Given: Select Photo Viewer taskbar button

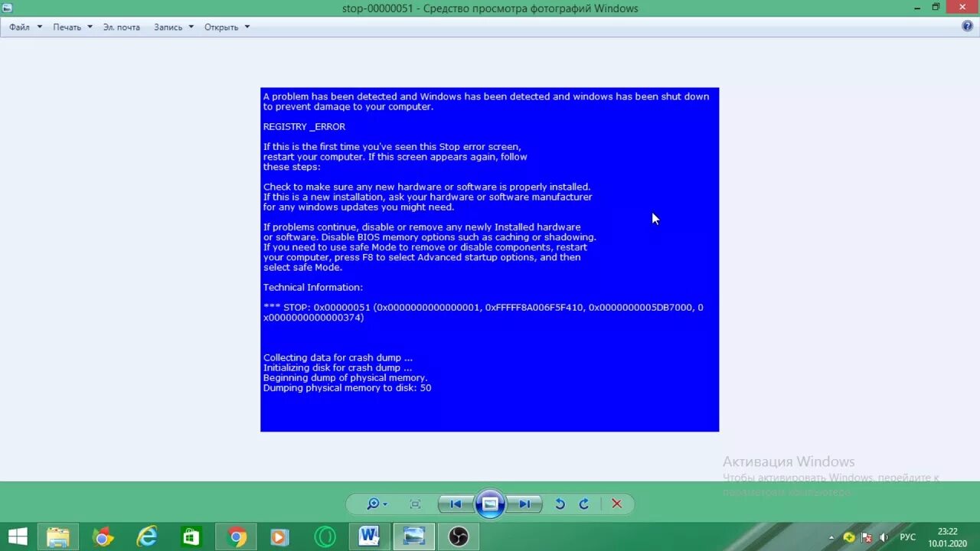Looking at the screenshot, I should pos(414,537).
